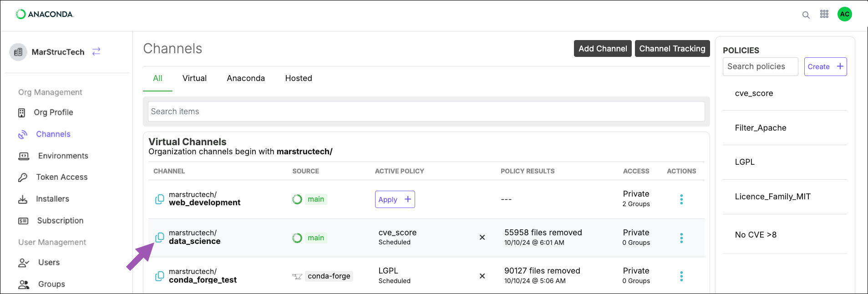This screenshot has height=294, width=868.
Task: Open actions menu for web_development channel
Action: point(681,199)
